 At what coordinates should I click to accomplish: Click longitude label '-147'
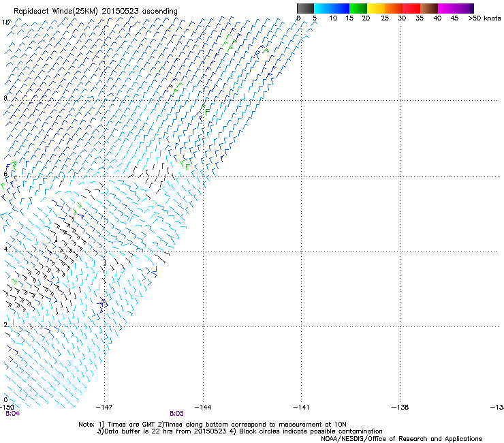(x=104, y=408)
